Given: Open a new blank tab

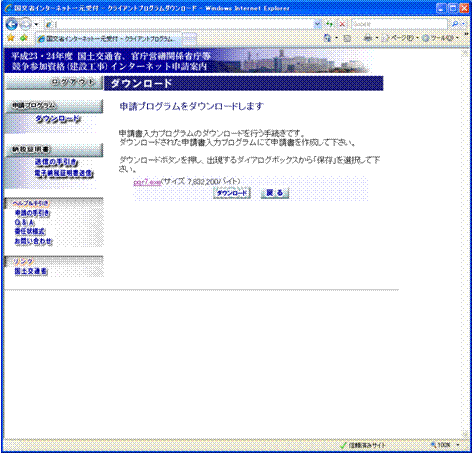Looking at the screenshot, I should pos(189,39).
